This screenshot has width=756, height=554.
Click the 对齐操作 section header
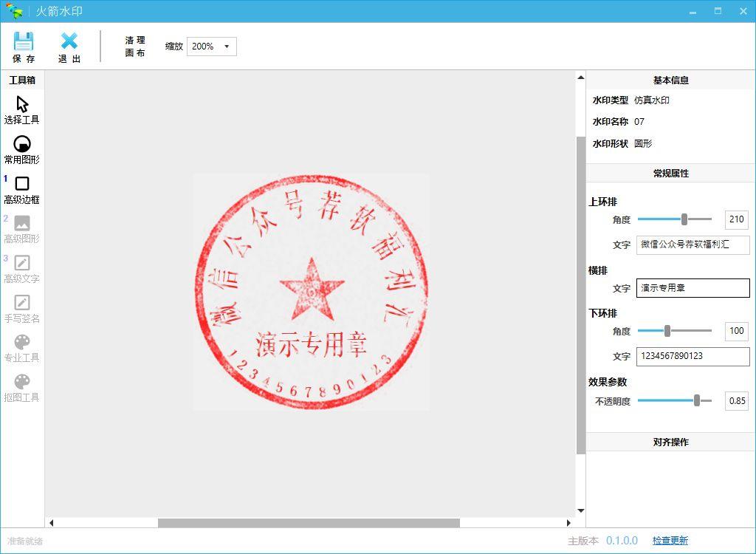pos(670,442)
